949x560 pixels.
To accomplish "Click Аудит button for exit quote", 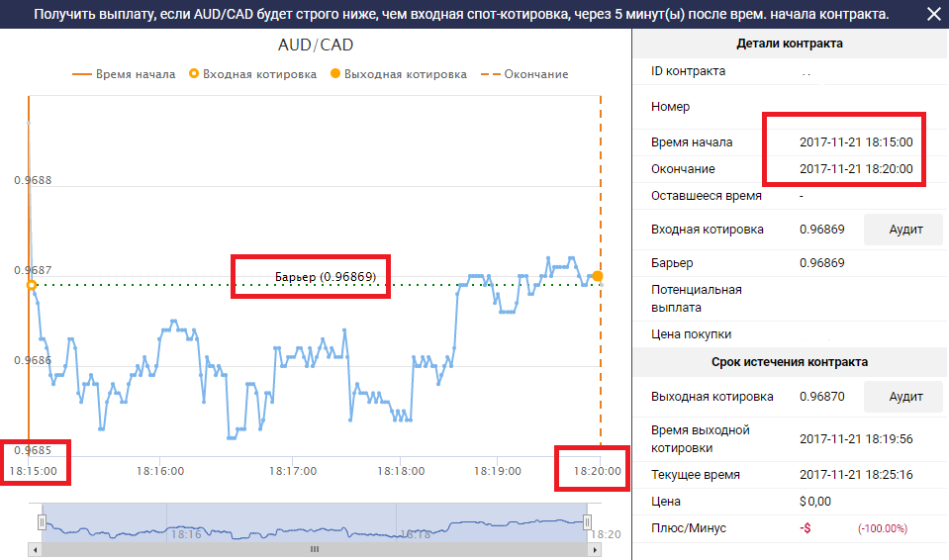I will [905, 397].
